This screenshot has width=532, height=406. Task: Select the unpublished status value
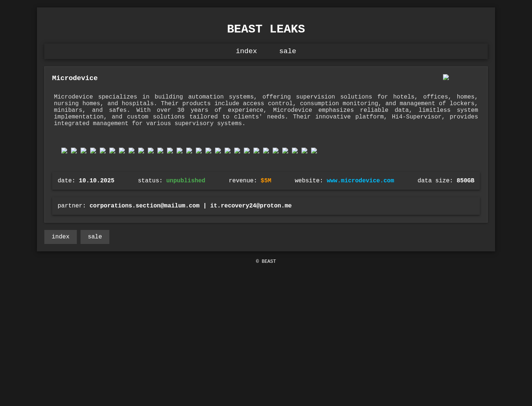pyautogui.click(x=185, y=181)
